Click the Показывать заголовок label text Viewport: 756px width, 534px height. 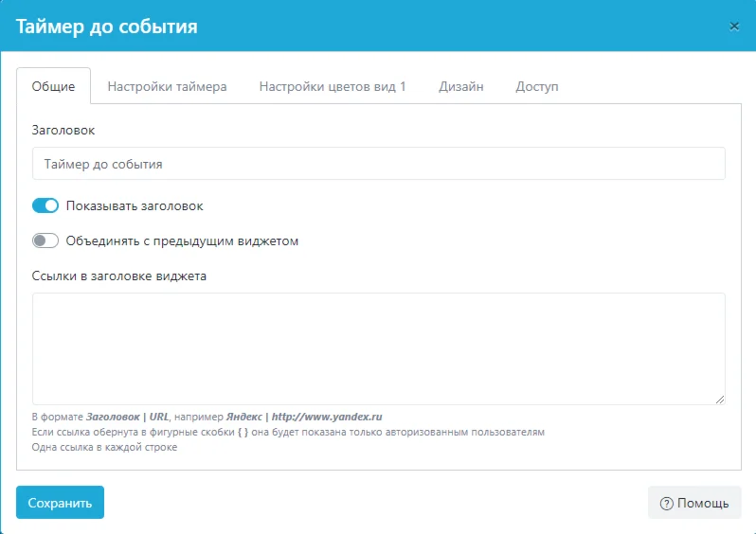coord(135,205)
